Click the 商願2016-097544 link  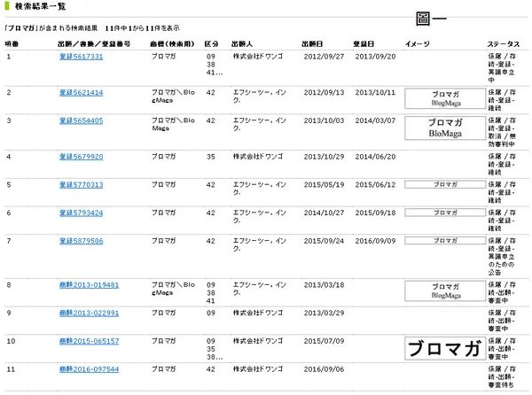coord(90,369)
